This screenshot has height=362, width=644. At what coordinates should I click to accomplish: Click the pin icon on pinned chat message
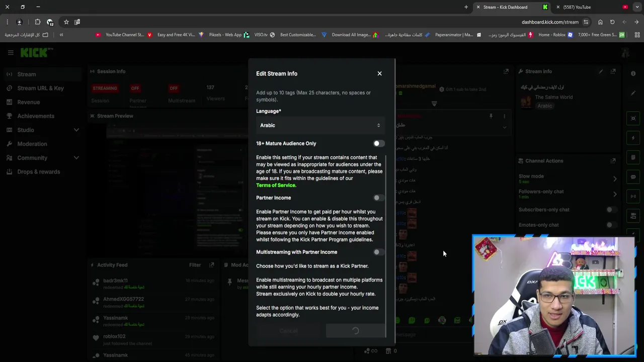(491, 116)
